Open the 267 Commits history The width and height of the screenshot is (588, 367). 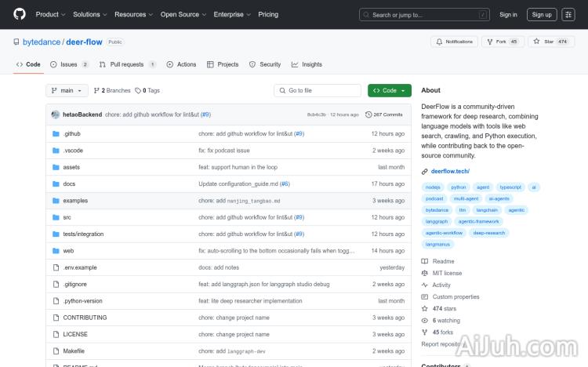coord(384,114)
